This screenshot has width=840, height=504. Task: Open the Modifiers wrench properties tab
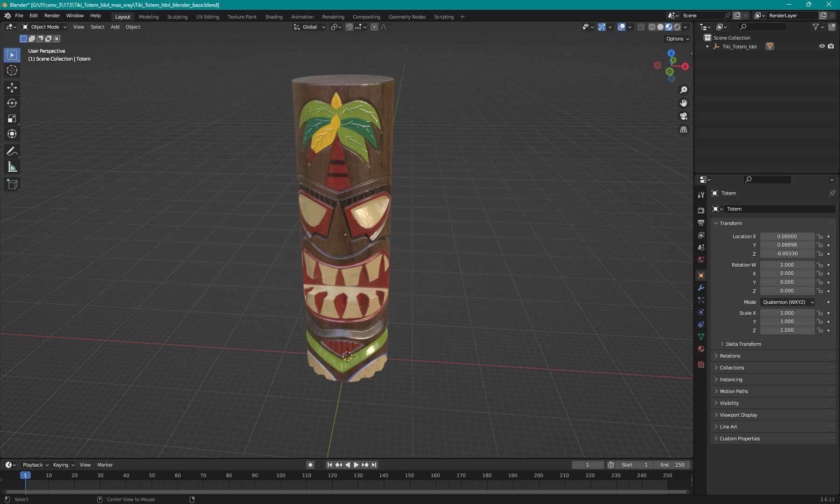[701, 288]
